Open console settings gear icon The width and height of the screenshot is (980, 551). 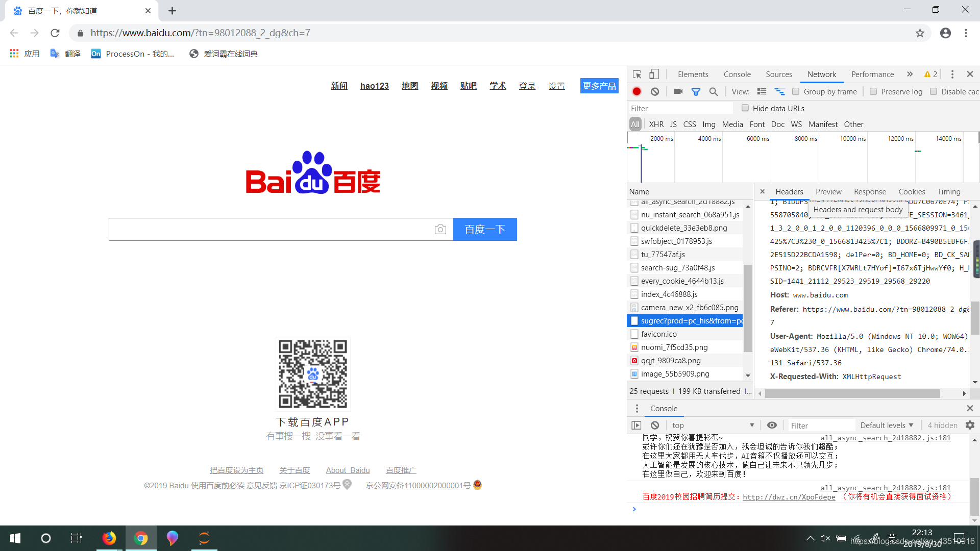[x=970, y=425]
